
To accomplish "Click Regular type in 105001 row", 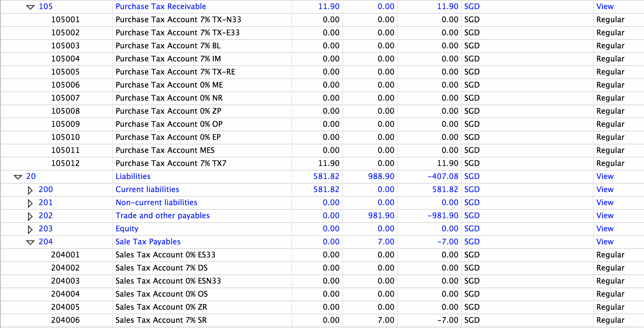I will click(610, 20).
